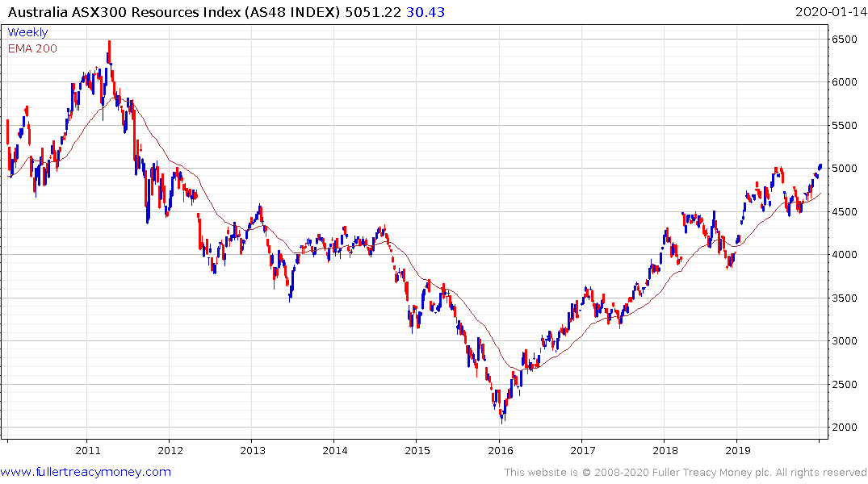The image size is (868, 484).
Task: Select the index value 5051.22
Action: (372, 12)
